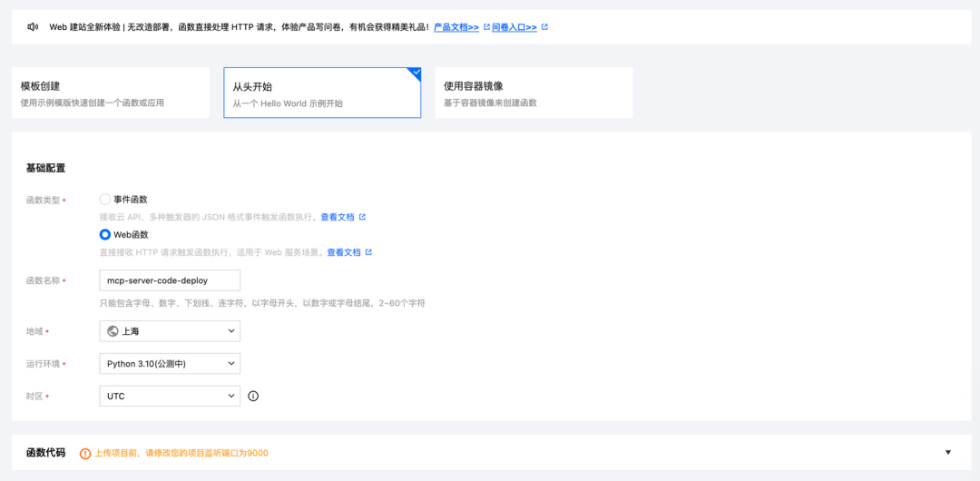The height and width of the screenshot is (481, 980).
Task: Click the speaker announcement icon
Action: (33, 27)
